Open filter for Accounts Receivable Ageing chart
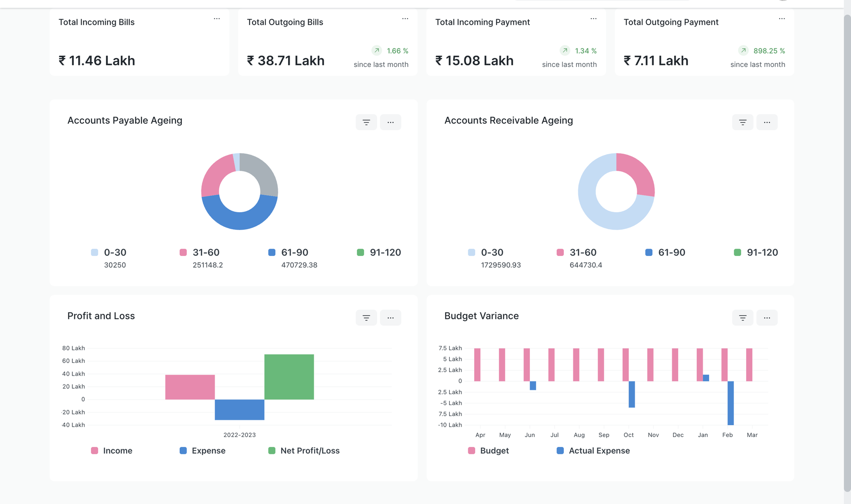The image size is (851, 504). click(743, 122)
